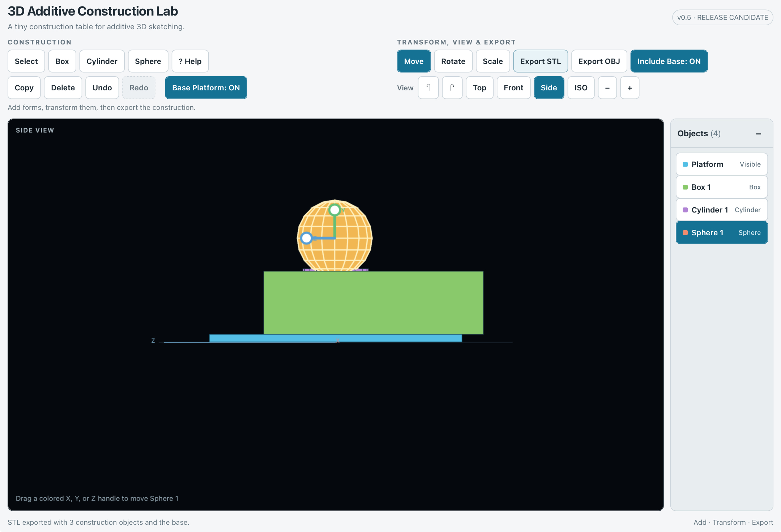
Task: Grab the green Y-axis move handle
Action: tap(335, 210)
